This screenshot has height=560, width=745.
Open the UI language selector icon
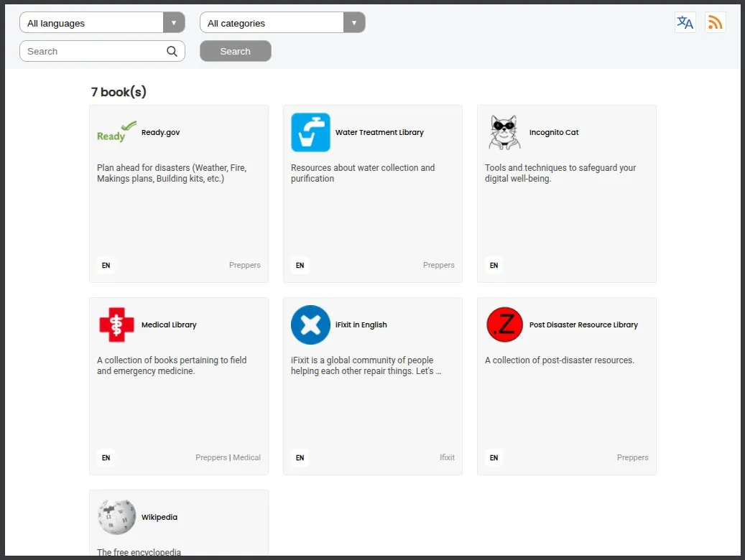pos(685,22)
